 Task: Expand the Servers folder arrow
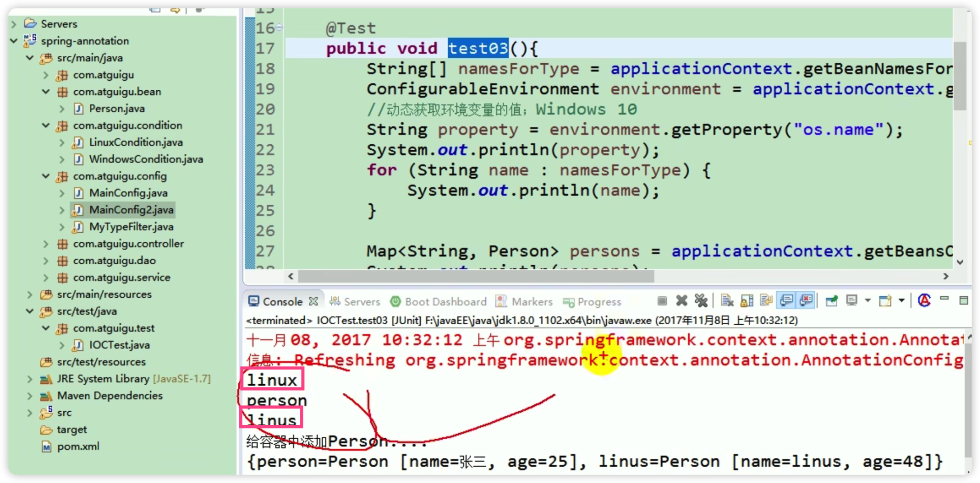tap(14, 24)
